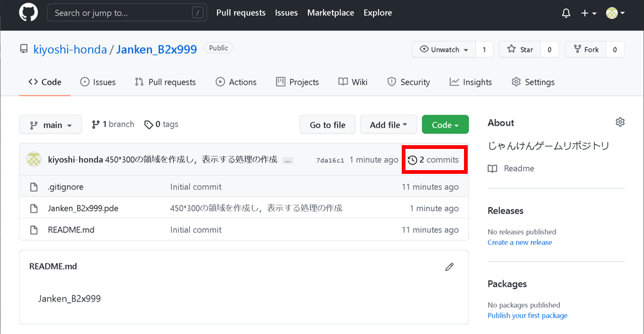View the 1 branch link
644x334 pixels.
[x=113, y=125]
